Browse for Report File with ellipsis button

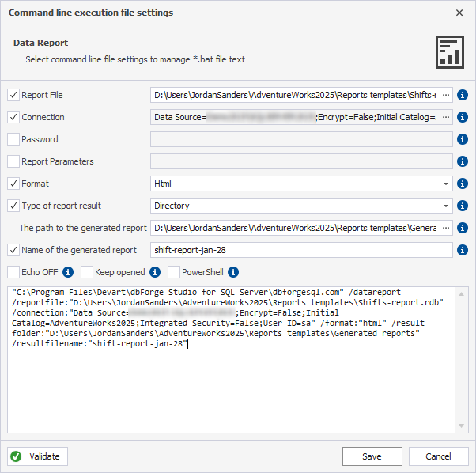click(x=446, y=95)
